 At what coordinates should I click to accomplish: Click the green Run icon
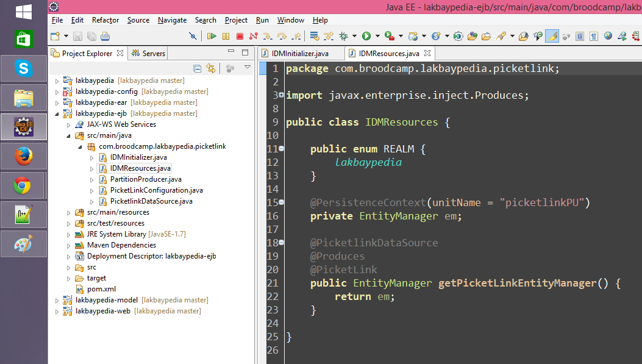[x=366, y=36]
